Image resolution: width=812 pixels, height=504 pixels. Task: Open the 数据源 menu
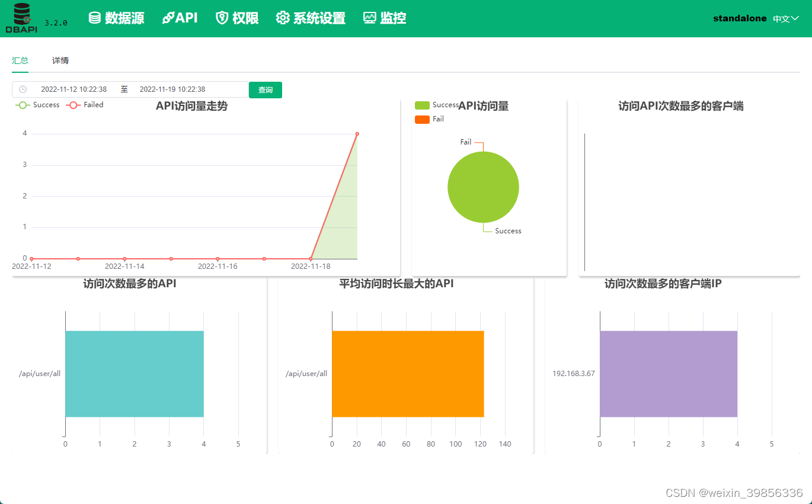pos(117,18)
